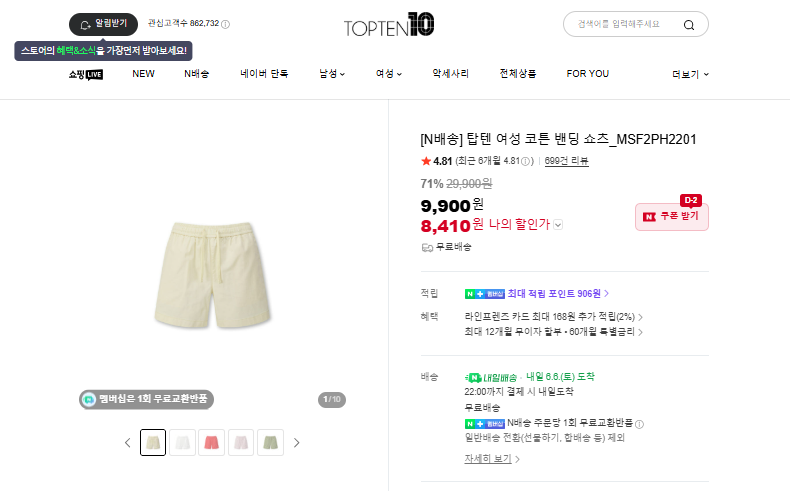Click the info icon beside 무료교환반품
Screen dimensions: 790x491
coord(639,424)
